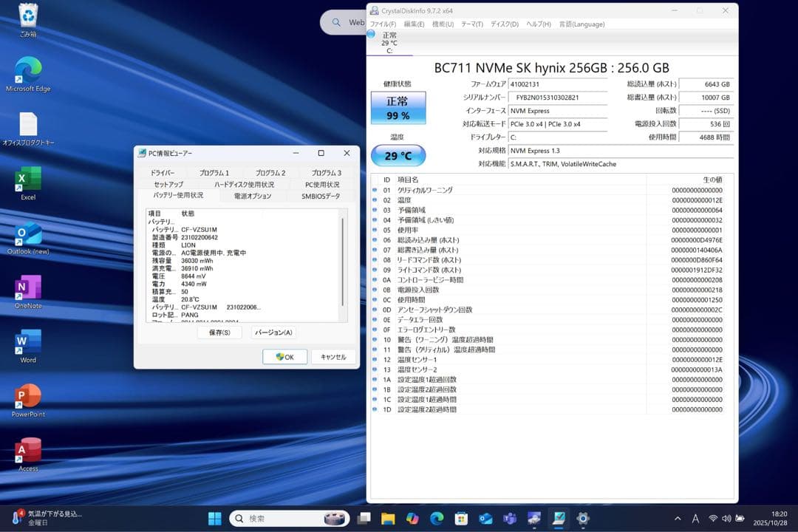798x532 pixels.
Task: Click the 保存(S) button in PC情報ビューアー
Action: coord(219,332)
